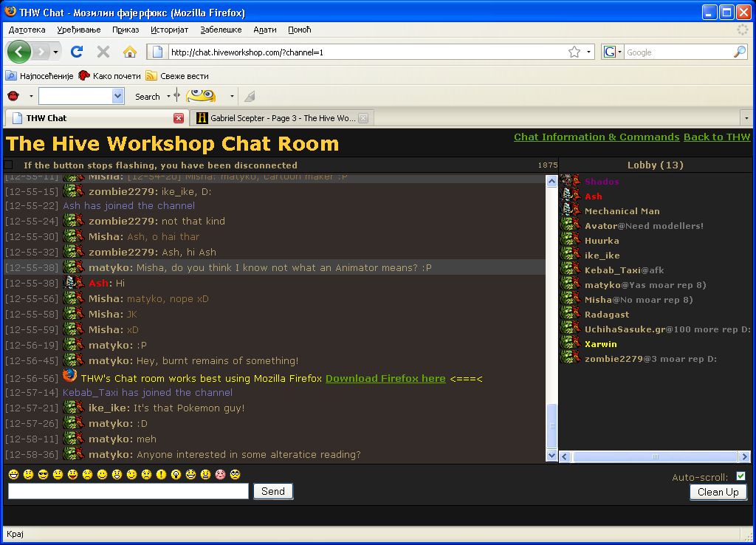
Task: Close the THW Chat tab
Action: [x=179, y=118]
